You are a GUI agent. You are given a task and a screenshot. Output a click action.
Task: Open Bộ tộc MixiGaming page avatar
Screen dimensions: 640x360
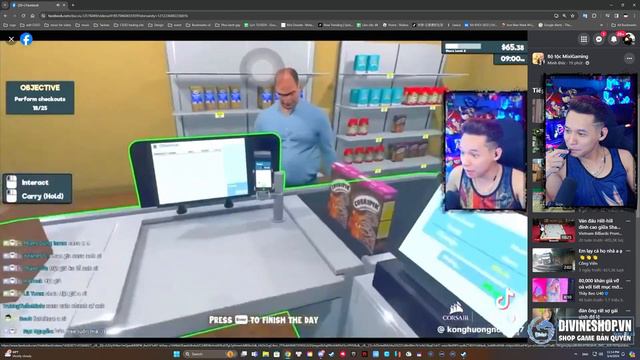tap(538, 59)
